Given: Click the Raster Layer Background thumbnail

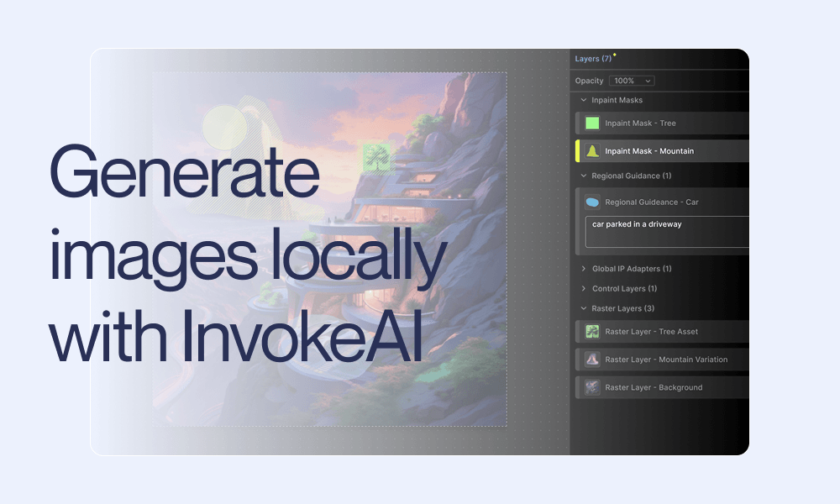Looking at the screenshot, I should point(592,387).
